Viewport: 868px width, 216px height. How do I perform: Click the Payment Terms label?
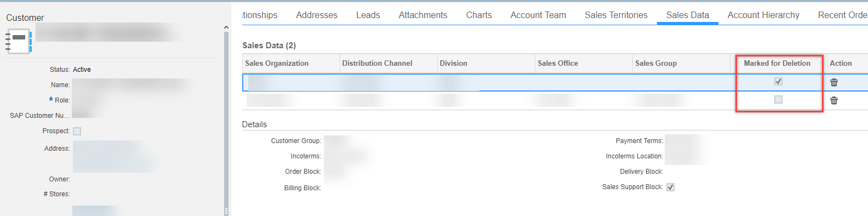[x=639, y=141]
